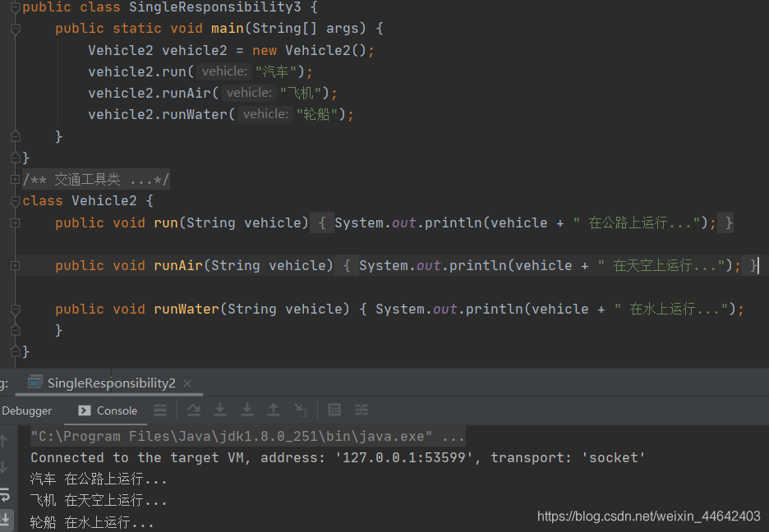Expand the folded 交通工具类 Javadoc comment

16,180
